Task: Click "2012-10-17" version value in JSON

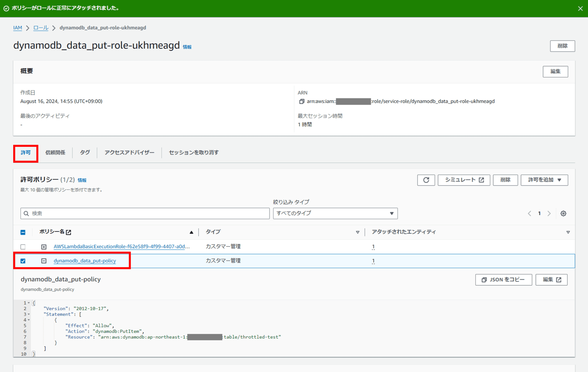Action: [90, 309]
